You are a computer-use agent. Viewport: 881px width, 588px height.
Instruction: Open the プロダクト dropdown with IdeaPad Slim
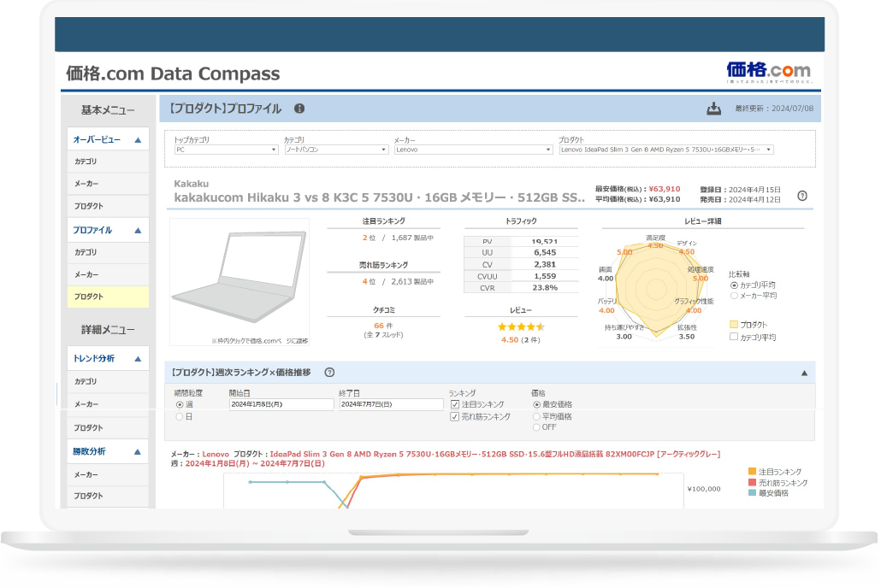coord(666,150)
